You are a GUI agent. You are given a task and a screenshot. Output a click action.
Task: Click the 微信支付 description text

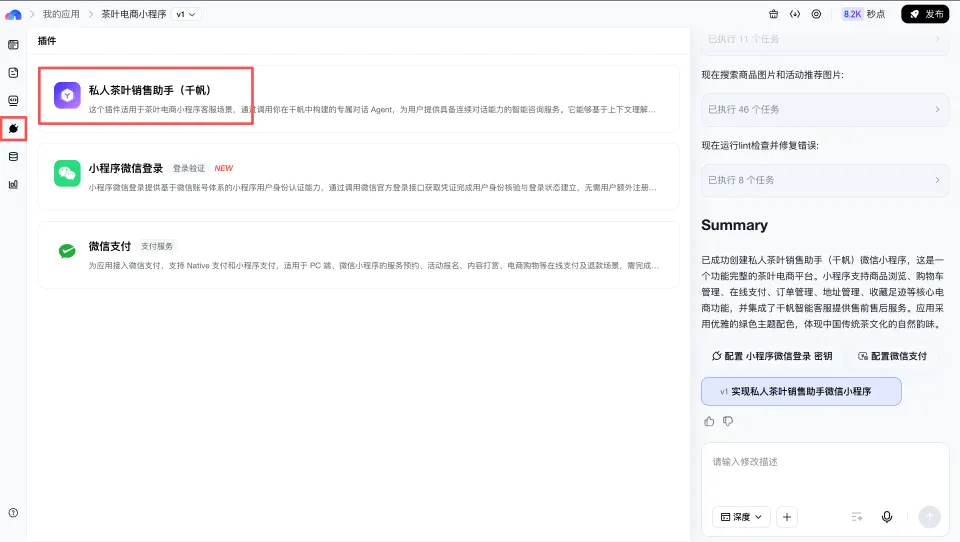373,266
